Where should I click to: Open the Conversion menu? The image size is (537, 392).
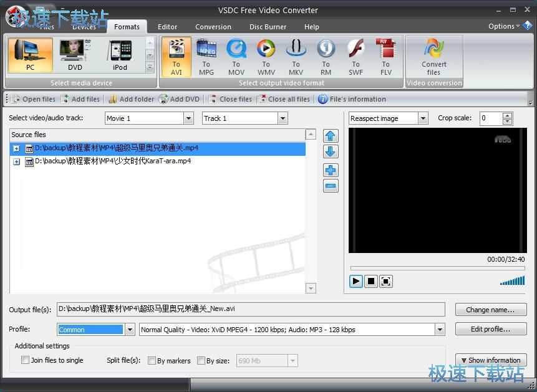click(213, 27)
